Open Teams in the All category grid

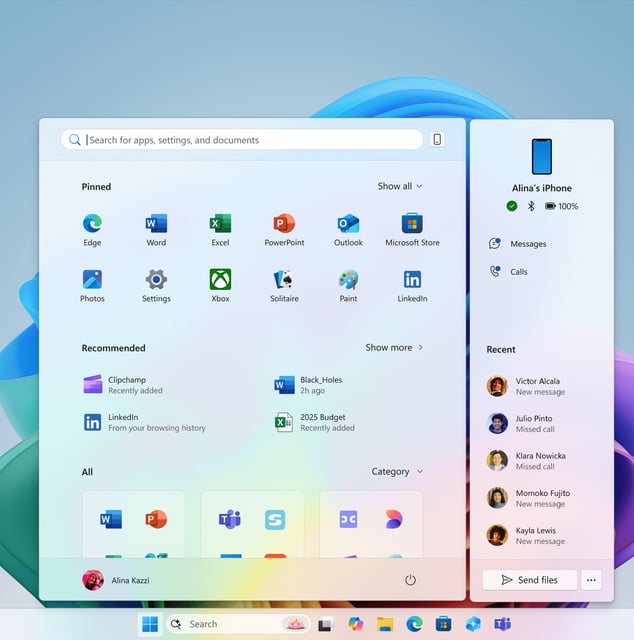pyautogui.click(x=229, y=519)
